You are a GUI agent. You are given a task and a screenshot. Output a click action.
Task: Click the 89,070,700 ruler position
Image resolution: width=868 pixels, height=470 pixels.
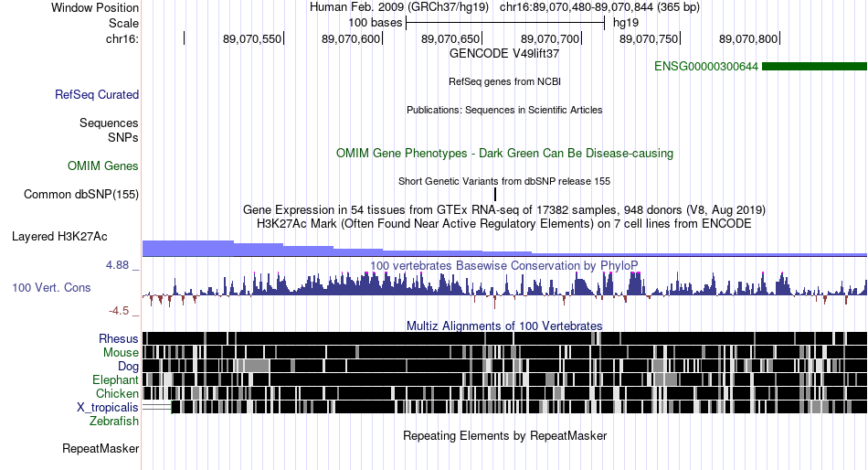[x=550, y=38]
